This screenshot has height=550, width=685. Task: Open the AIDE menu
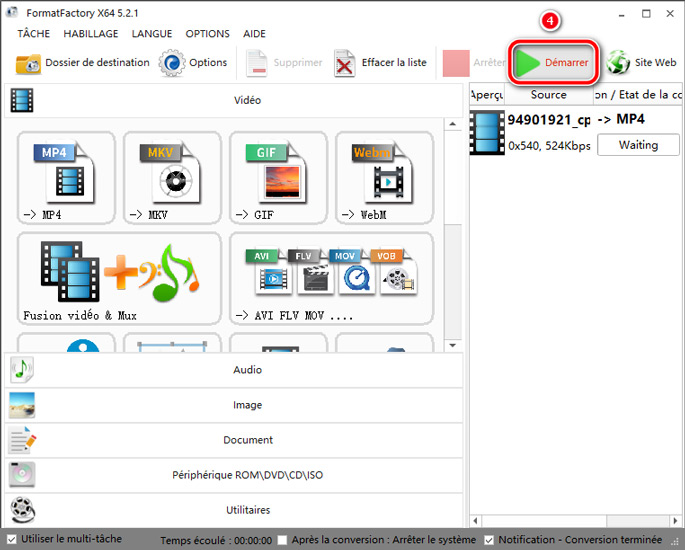[x=254, y=34]
